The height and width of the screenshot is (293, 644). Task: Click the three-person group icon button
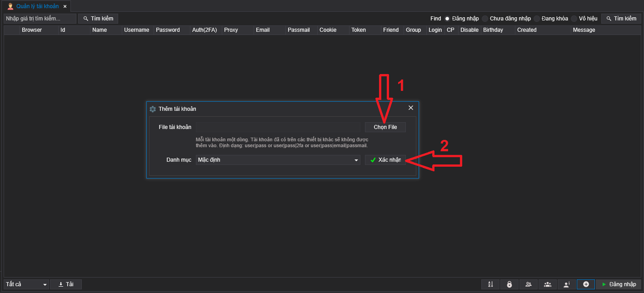coord(548,284)
